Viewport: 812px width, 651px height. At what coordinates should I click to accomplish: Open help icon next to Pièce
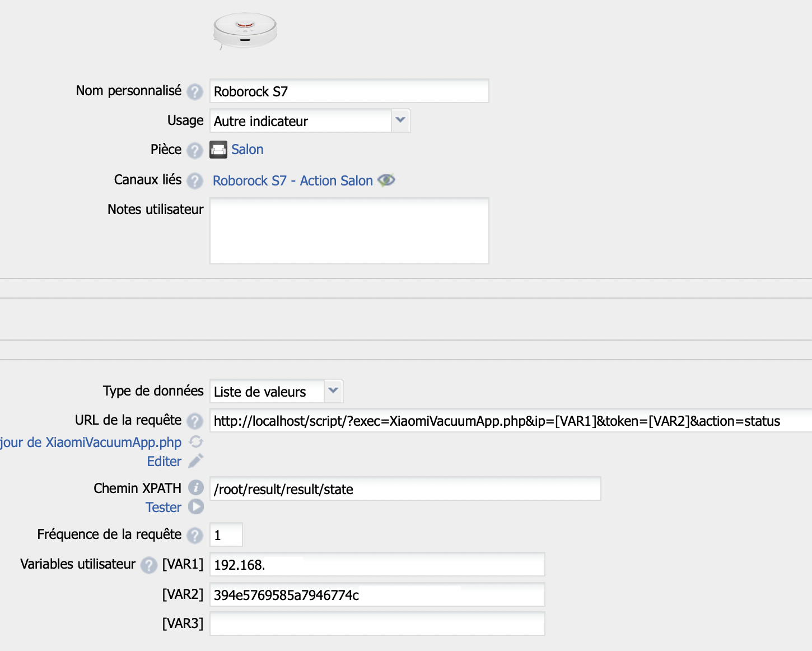[x=194, y=151]
